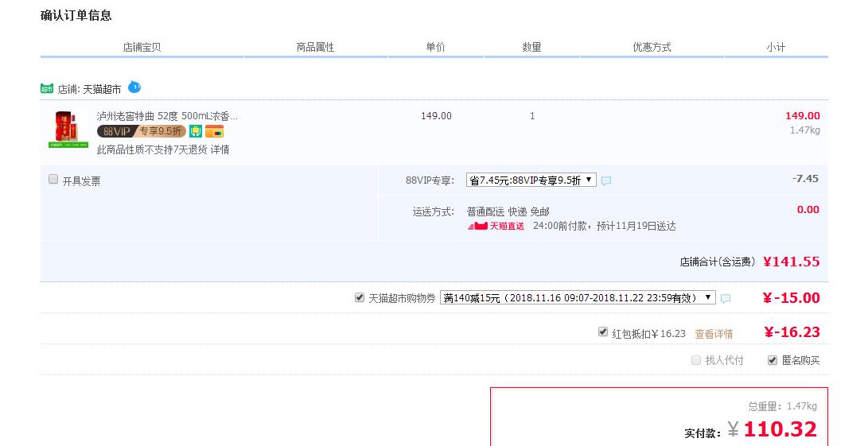Image resolution: width=868 pixels, height=446 pixels.
Task: Click the 普通配送 快递 免邮 shipping text
Action: 508,211
